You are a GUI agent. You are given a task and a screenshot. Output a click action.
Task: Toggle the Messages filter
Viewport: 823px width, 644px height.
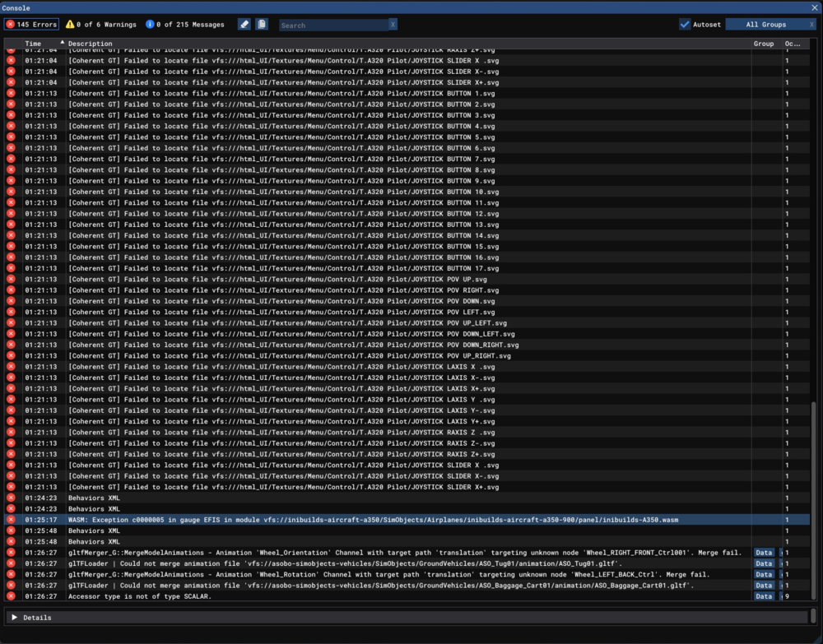coord(185,25)
